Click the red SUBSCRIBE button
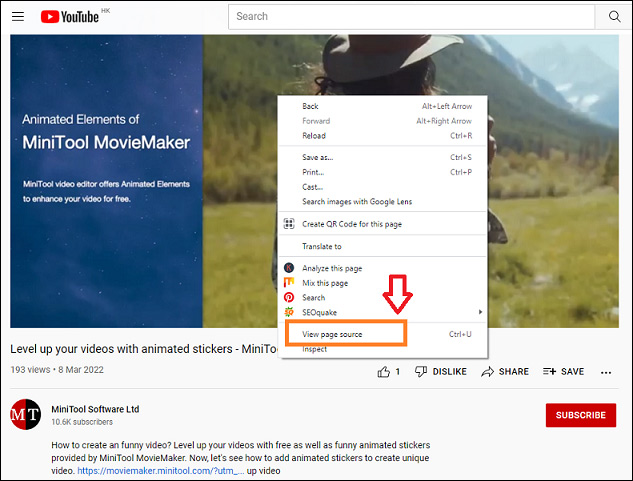Viewport: 633px width, 481px height. click(581, 415)
